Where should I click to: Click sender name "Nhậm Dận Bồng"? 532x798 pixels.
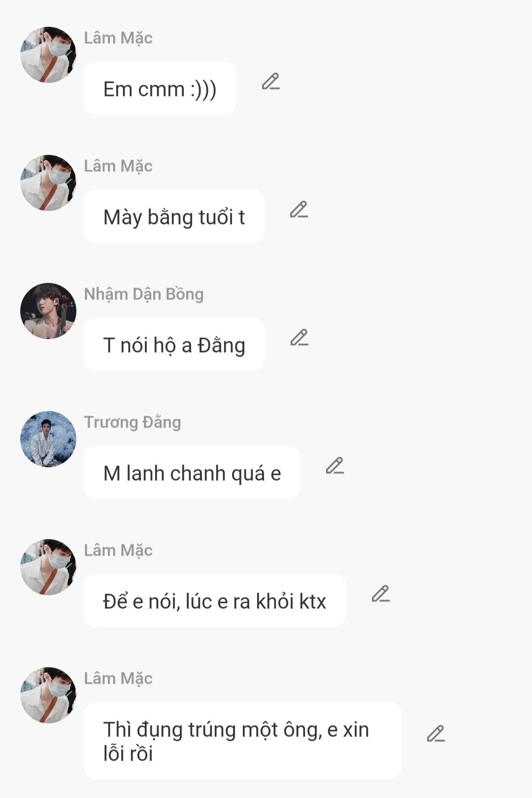(x=144, y=294)
